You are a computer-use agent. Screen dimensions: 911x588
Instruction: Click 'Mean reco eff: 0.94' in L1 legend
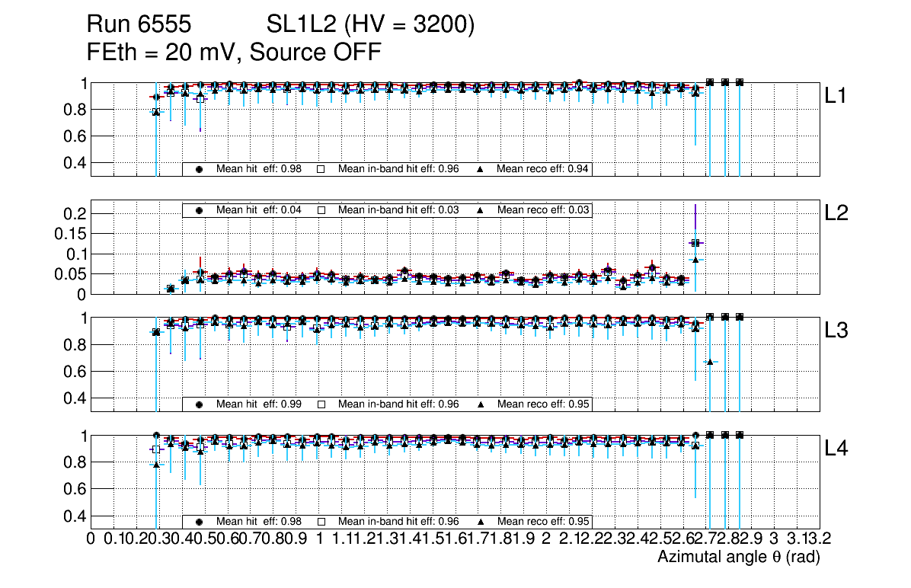pos(543,169)
